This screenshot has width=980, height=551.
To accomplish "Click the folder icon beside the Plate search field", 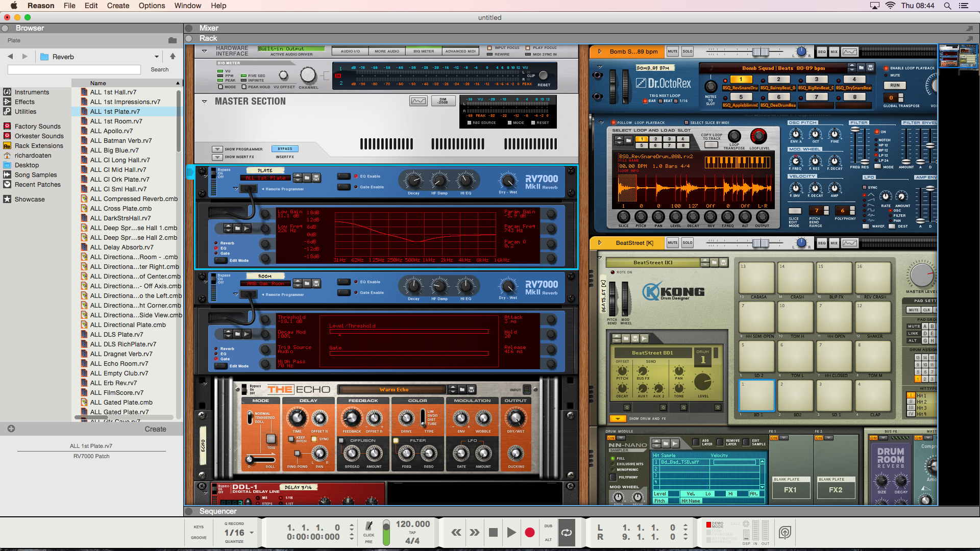I will click(171, 40).
